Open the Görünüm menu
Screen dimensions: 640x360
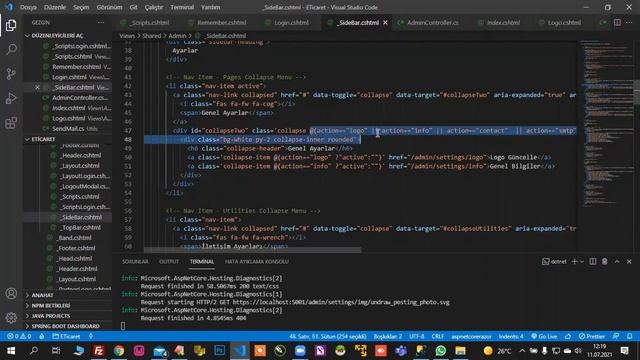tap(109, 7)
